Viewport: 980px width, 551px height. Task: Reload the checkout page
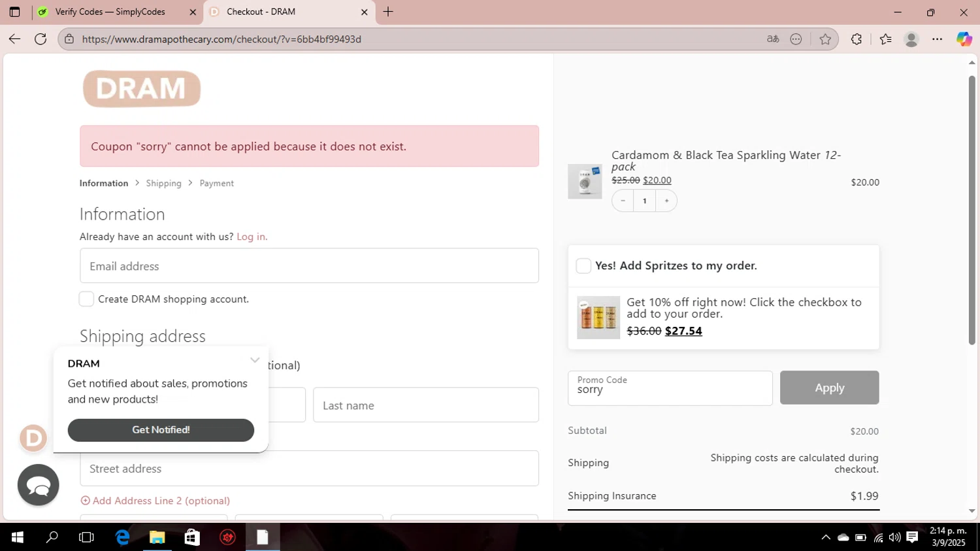pyautogui.click(x=41, y=39)
